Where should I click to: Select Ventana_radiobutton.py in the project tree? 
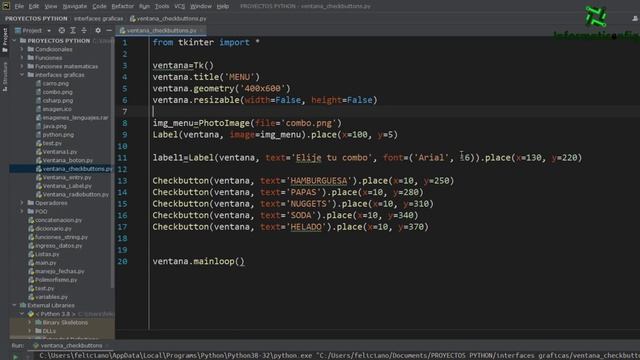(x=76, y=194)
